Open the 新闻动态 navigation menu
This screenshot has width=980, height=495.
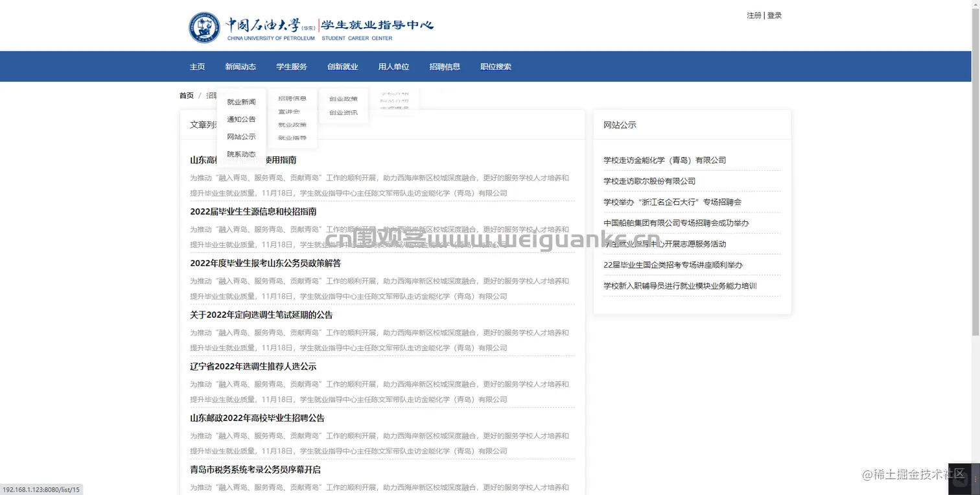click(x=240, y=67)
